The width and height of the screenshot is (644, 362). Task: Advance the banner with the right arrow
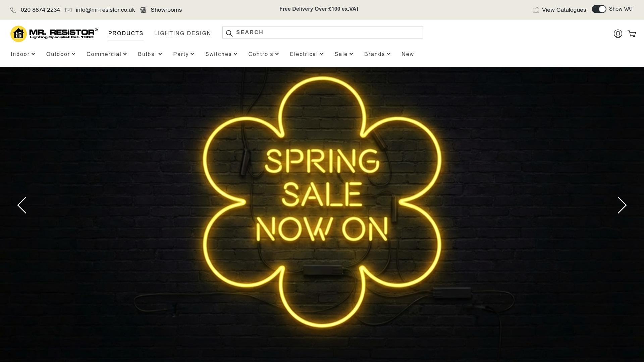pyautogui.click(x=623, y=205)
